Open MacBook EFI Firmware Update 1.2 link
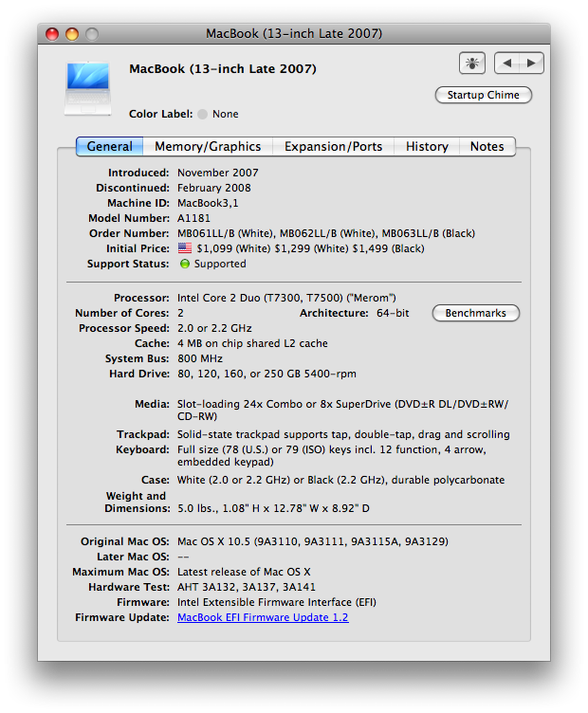This screenshot has width=588, height=713. pyautogui.click(x=263, y=617)
